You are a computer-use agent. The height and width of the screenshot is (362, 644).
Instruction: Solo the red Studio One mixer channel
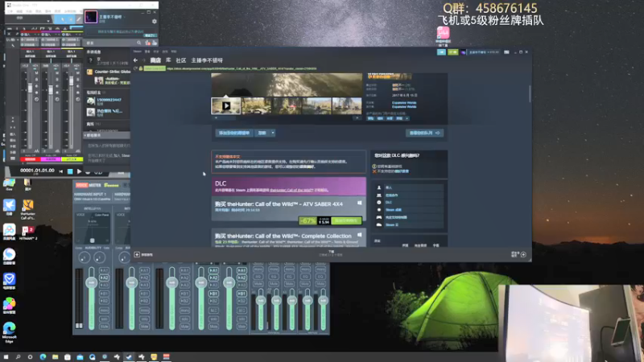pos(36,80)
